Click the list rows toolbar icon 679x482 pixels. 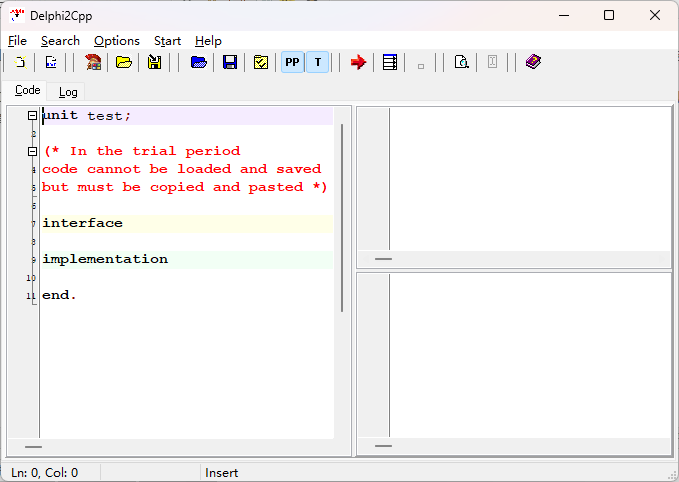coord(390,62)
